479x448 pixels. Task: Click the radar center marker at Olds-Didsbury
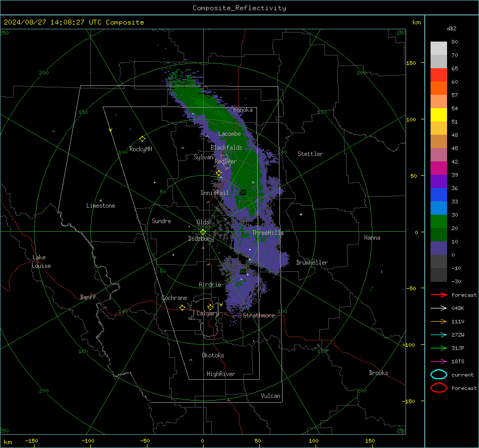[x=203, y=232]
